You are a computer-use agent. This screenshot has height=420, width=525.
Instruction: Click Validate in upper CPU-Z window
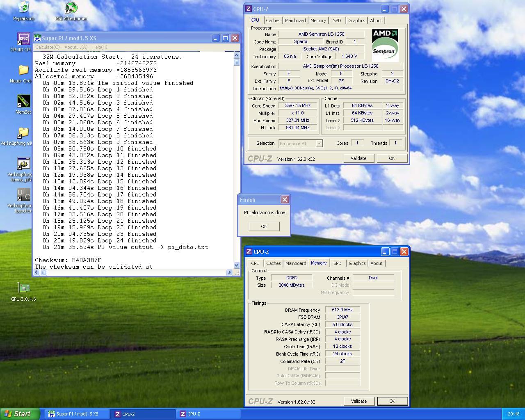358,158
